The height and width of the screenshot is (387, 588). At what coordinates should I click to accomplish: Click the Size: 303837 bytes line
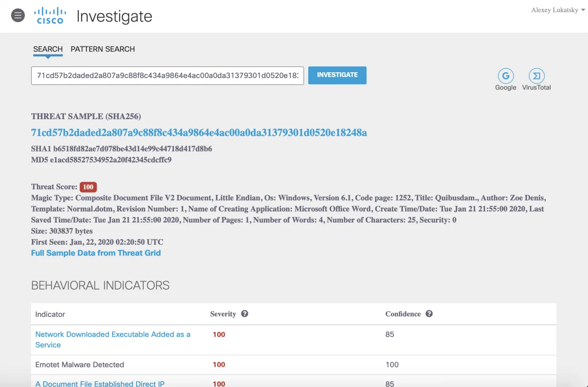(x=62, y=231)
